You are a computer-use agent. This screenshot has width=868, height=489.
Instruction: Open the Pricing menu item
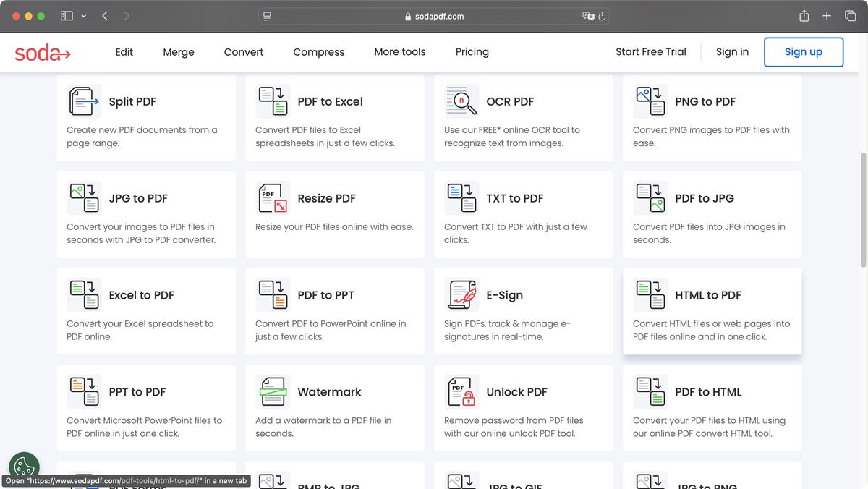pos(472,51)
